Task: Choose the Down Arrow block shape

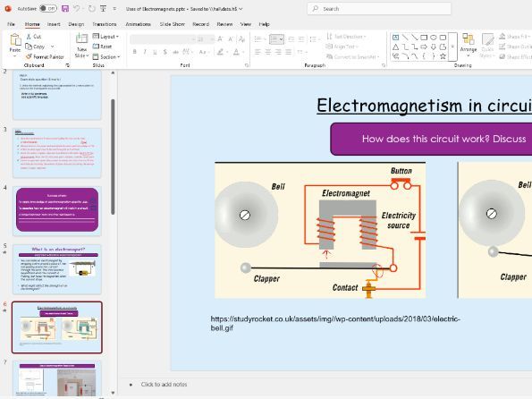Action: coord(434,47)
